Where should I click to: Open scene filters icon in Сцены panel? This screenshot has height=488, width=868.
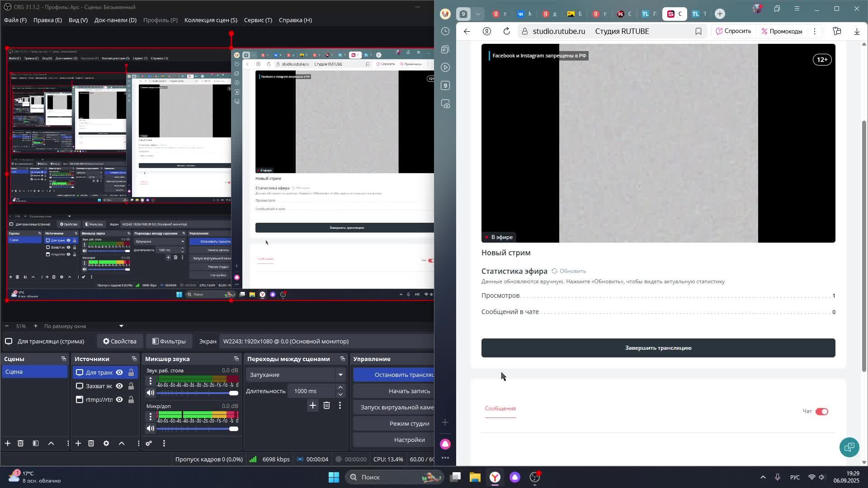pos(36,443)
